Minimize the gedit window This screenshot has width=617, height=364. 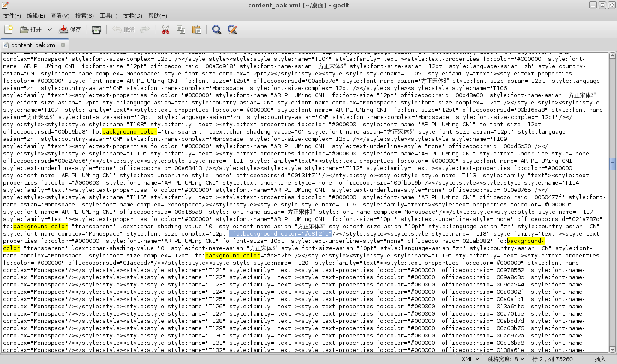pos(593,5)
